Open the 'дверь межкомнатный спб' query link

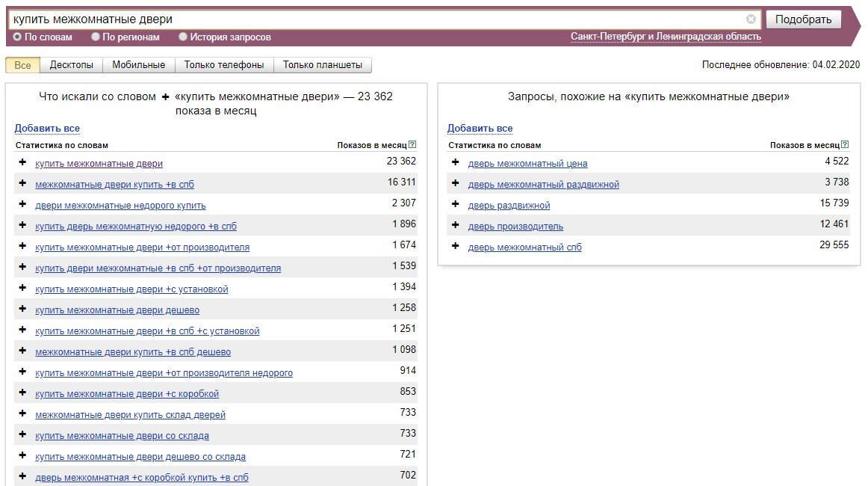pos(525,247)
